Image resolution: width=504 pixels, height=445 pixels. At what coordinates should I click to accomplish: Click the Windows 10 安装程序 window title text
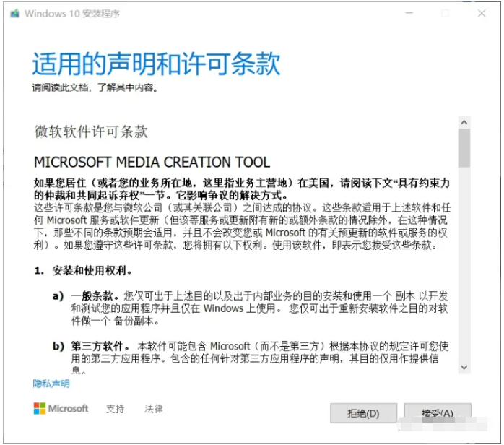72,14
